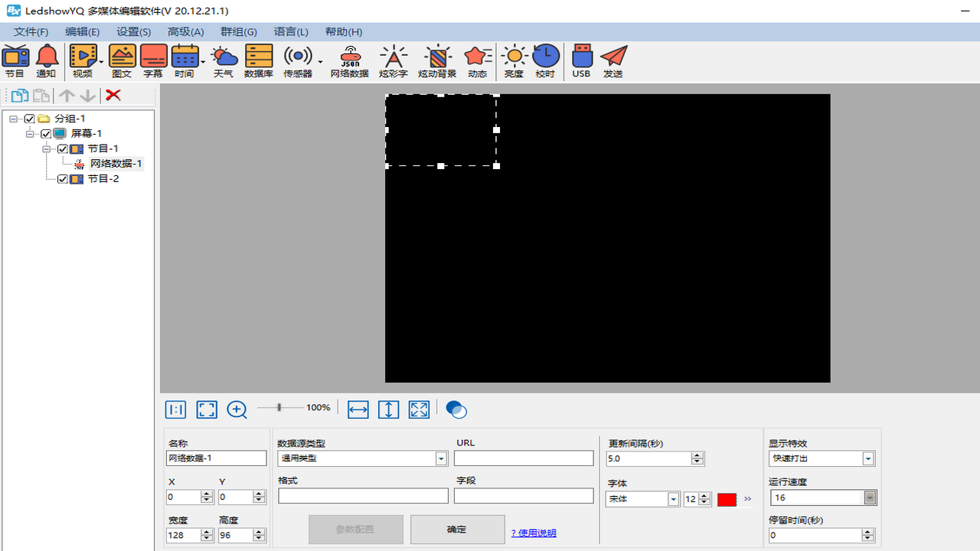This screenshot has width=980, height=551.
Task: Toggle the 分组-1 group checkbox
Action: [x=30, y=119]
